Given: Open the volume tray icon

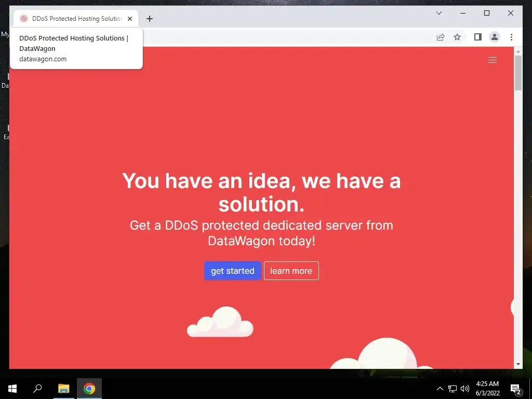Looking at the screenshot, I should coord(465,389).
